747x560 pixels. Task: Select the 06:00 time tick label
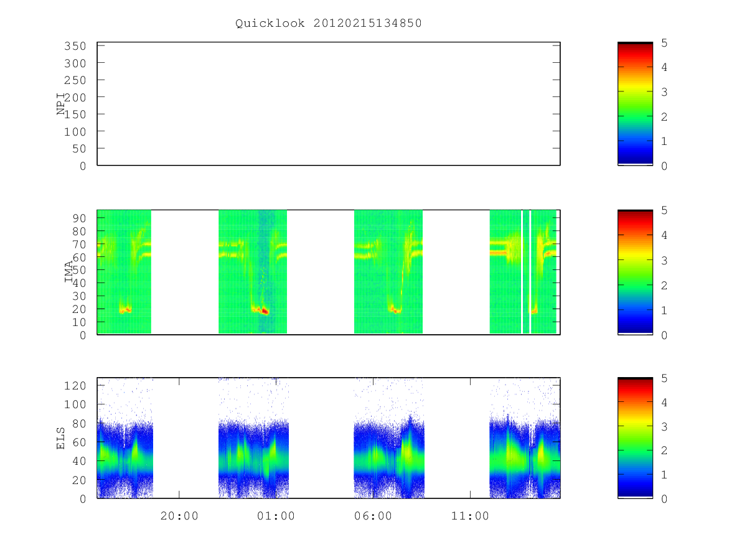click(x=373, y=516)
